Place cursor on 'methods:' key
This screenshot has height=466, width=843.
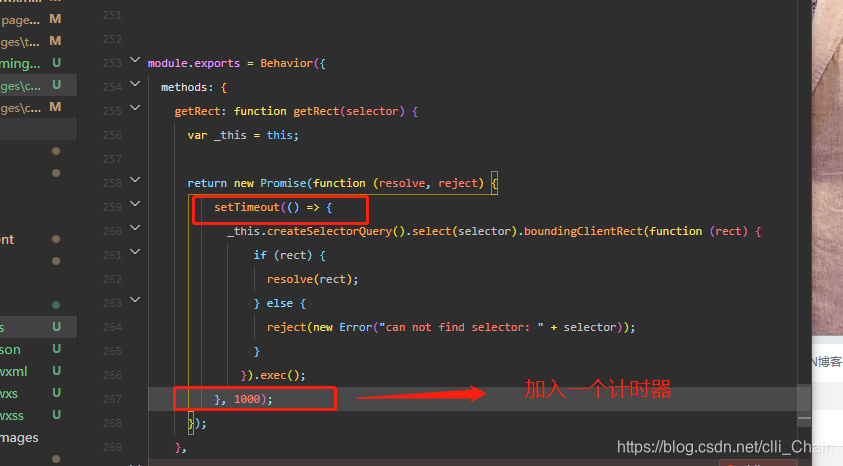pyautogui.click(x=187, y=87)
